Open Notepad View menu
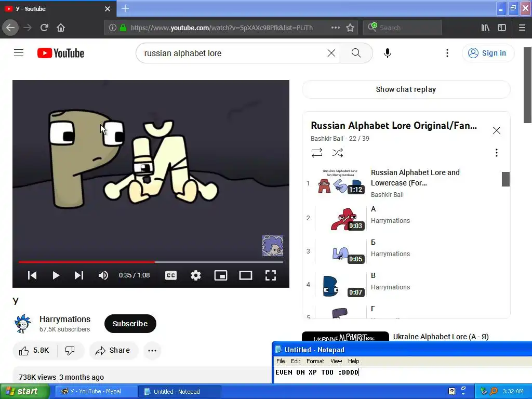This screenshot has width=532, height=399. [x=336, y=361]
